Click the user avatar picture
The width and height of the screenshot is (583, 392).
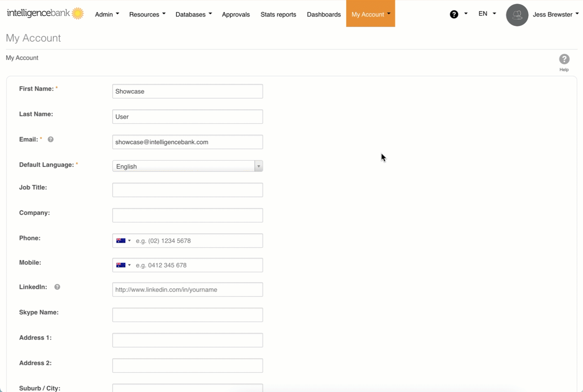click(517, 15)
